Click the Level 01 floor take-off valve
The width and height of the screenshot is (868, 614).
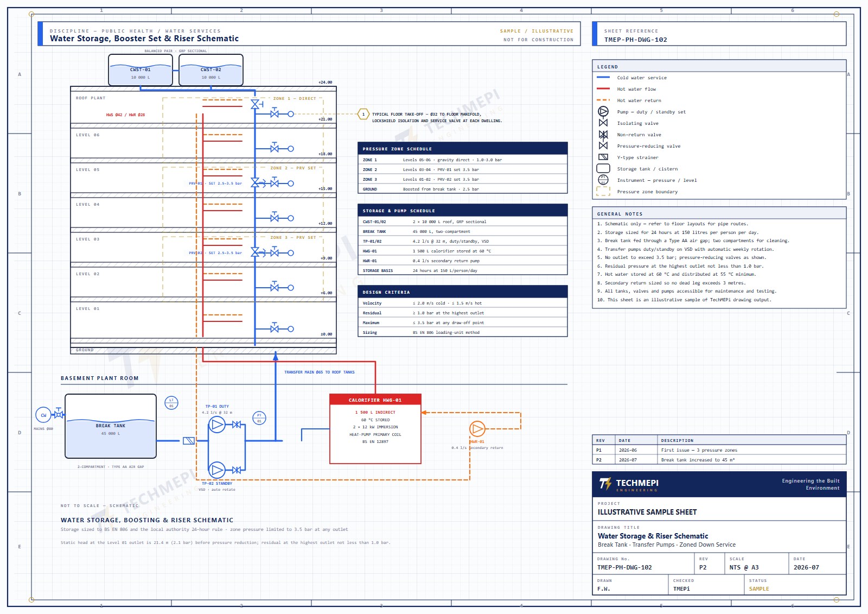tap(275, 329)
